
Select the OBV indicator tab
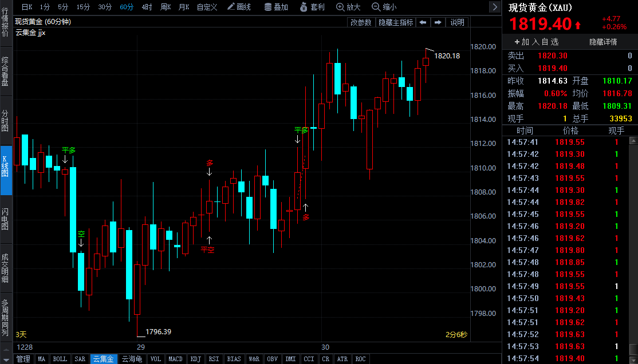point(273,359)
